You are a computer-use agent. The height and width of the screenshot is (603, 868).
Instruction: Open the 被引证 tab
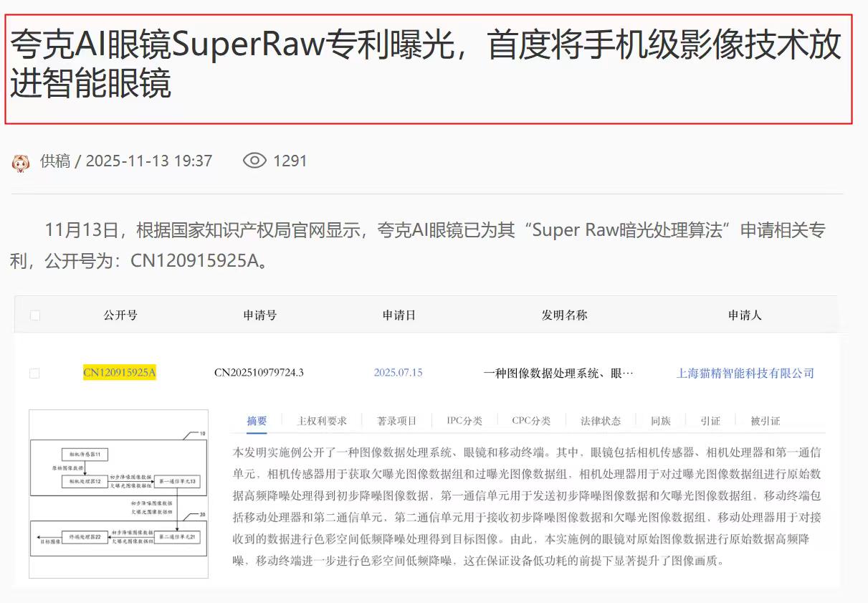tap(765, 421)
